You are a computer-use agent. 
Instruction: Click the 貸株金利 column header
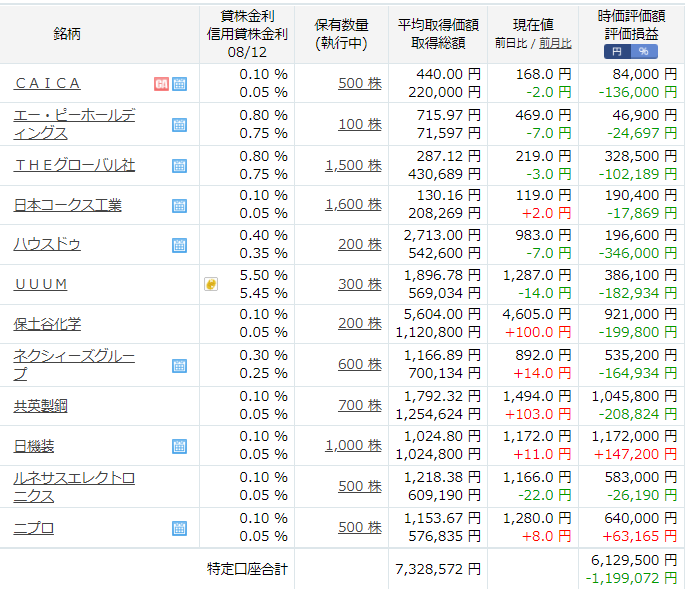[247, 16]
